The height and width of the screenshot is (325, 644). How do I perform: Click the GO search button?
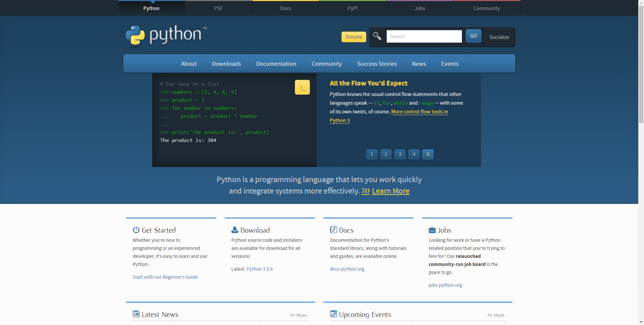pyautogui.click(x=474, y=36)
